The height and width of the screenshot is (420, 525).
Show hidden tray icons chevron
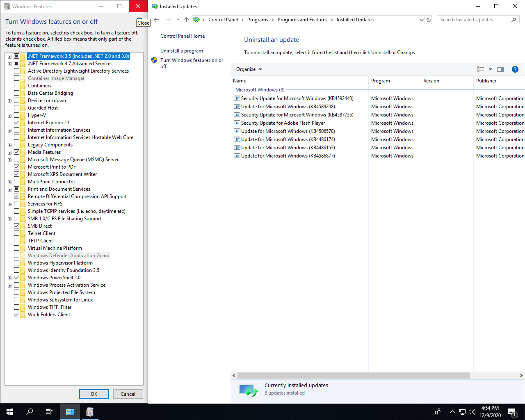452,412
